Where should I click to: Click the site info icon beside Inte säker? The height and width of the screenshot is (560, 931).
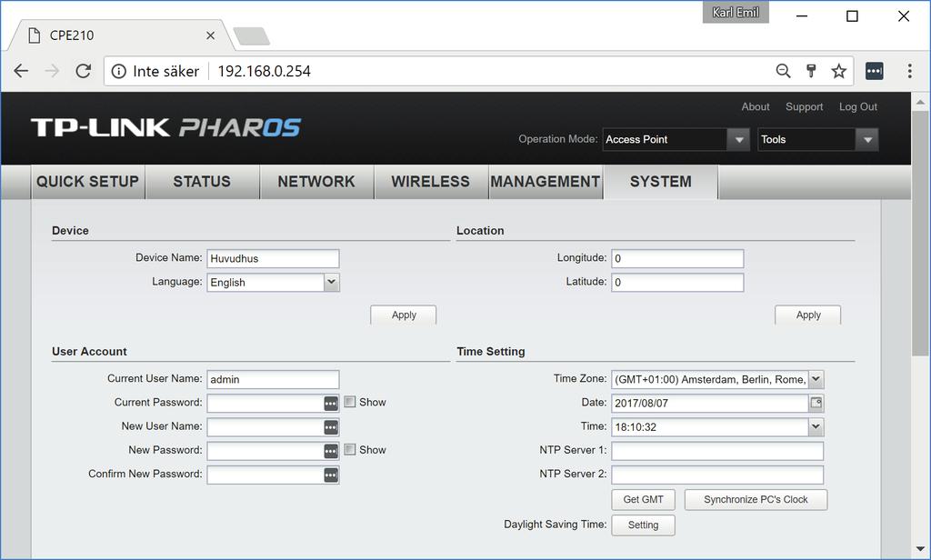click(x=119, y=71)
